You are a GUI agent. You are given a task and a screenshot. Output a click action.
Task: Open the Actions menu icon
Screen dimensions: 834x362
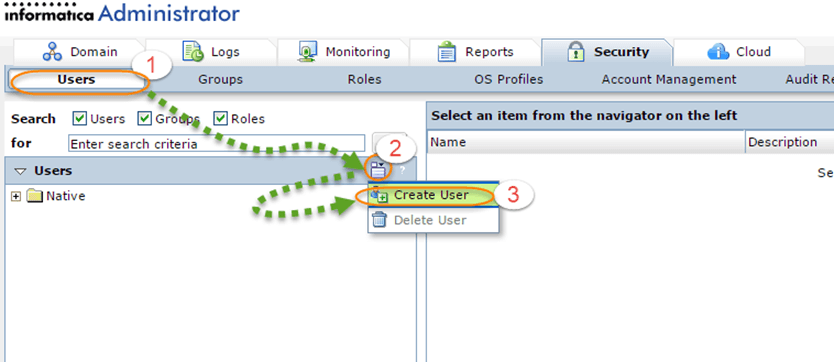tap(378, 171)
